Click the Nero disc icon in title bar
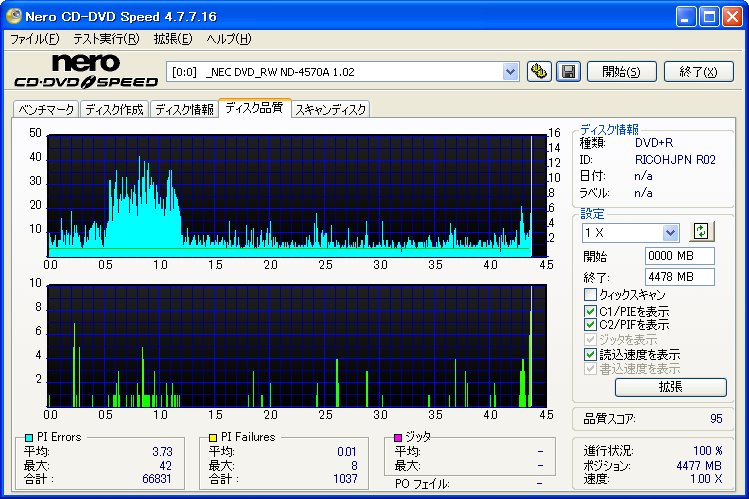 (x=13, y=16)
